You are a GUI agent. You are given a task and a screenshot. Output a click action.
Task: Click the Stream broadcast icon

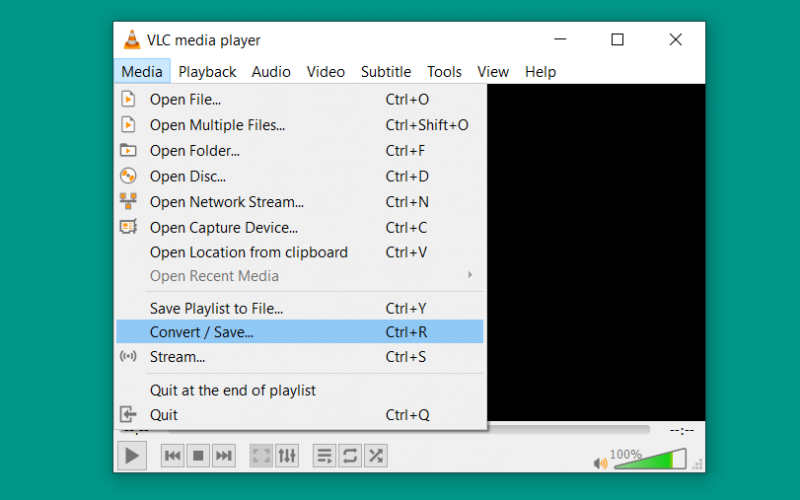[x=128, y=356]
